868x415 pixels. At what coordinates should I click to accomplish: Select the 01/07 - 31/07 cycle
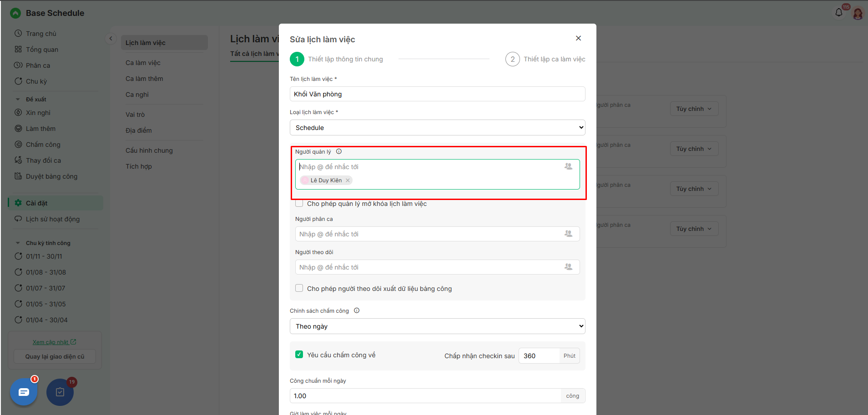coord(45,288)
